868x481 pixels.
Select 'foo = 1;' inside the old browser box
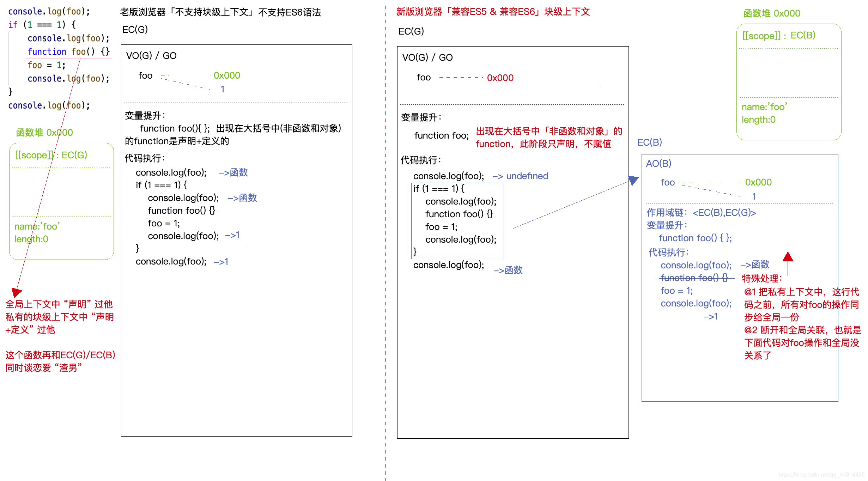(x=164, y=224)
